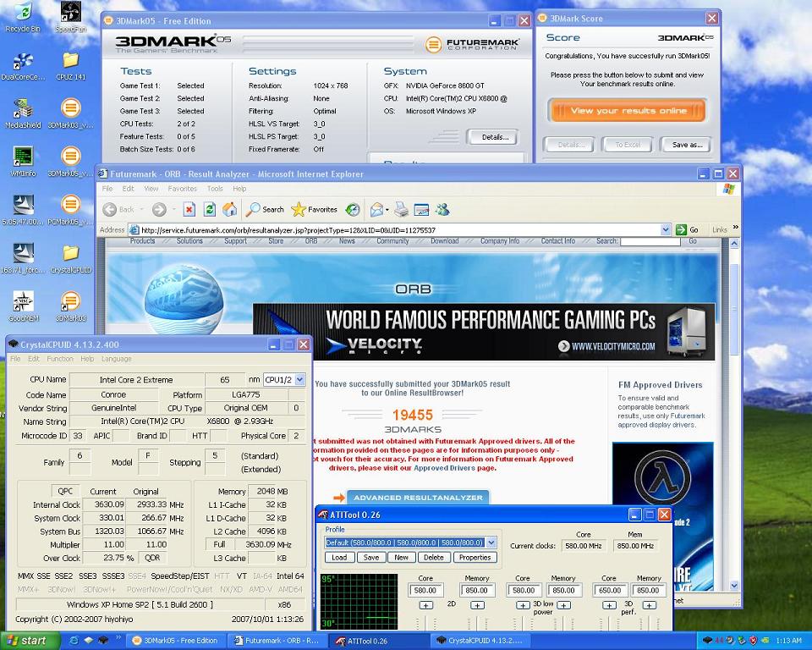812x650 pixels.
Task: Click the QDR button in CrystalCPUID
Action: (x=152, y=559)
